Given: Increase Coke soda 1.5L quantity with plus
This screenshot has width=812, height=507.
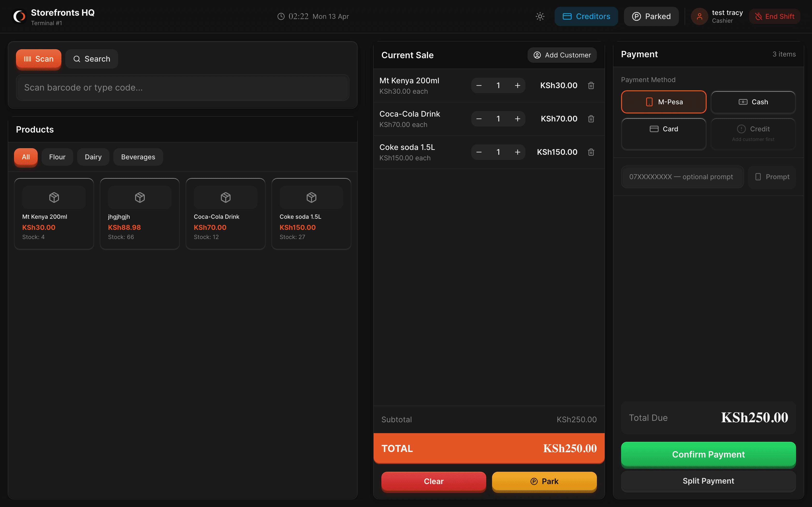Looking at the screenshot, I should coord(517,152).
